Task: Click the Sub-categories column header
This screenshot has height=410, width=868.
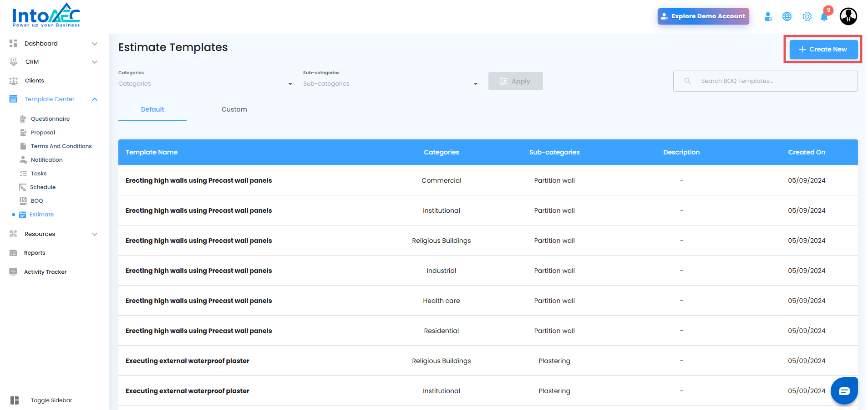Action: [554, 152]
